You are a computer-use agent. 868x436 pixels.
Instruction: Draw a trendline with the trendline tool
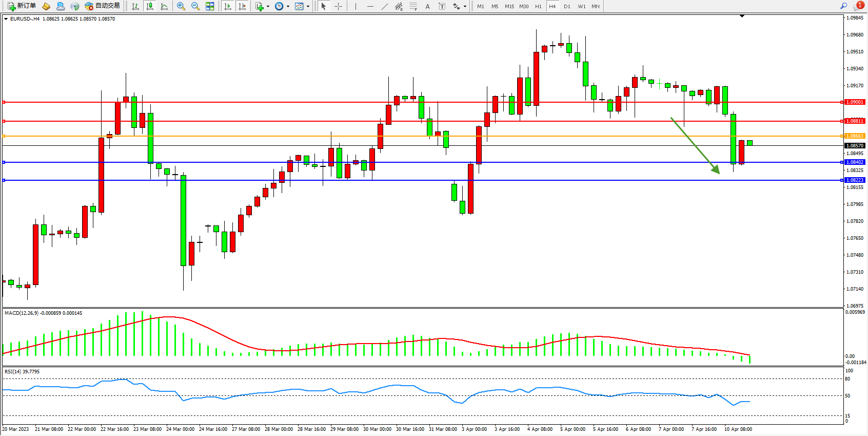(385, 6)
